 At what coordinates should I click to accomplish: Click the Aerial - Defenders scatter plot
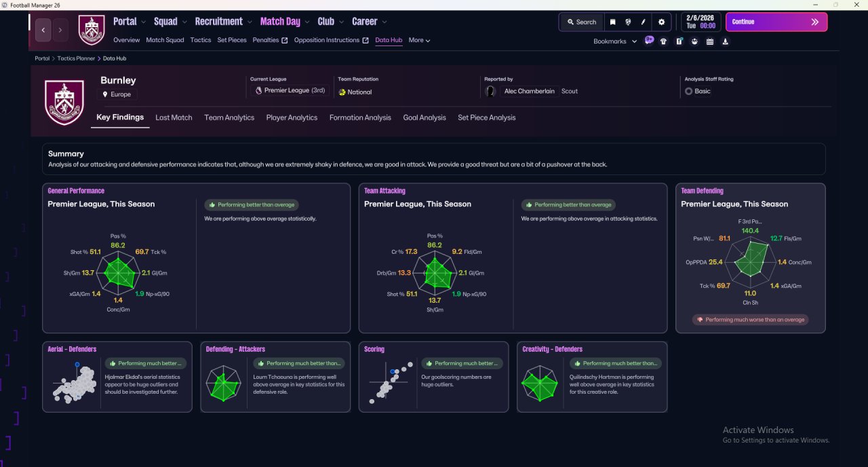point(73,385)
